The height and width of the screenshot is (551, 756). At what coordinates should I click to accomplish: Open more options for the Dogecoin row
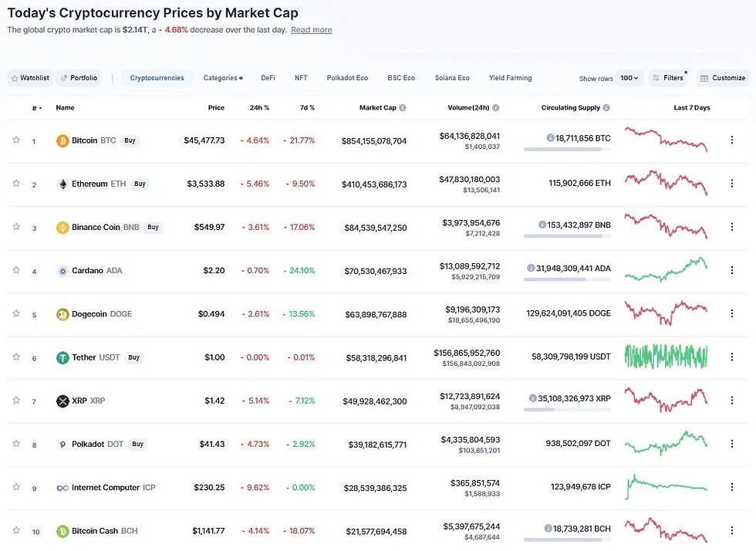[x=732, y=313]
